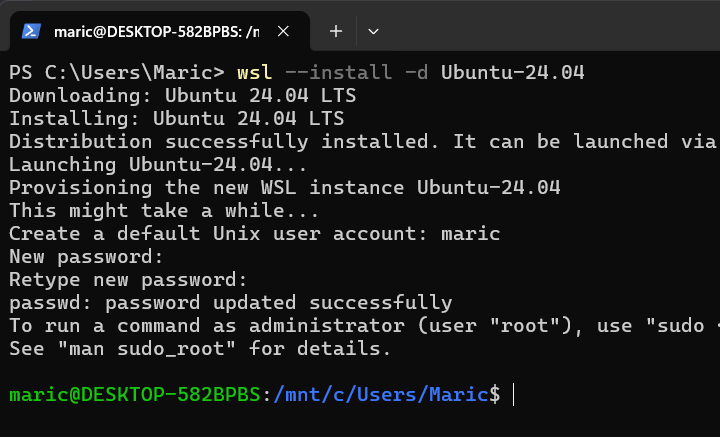Click the "This might take a while..." line
Image resolution: width=720 pixels, height=437 pixels.
(x=164, y=210)
